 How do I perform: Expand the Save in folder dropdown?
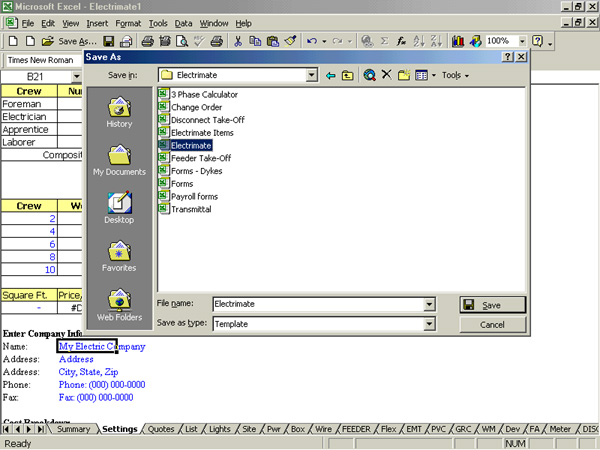[x=312, y=75]
